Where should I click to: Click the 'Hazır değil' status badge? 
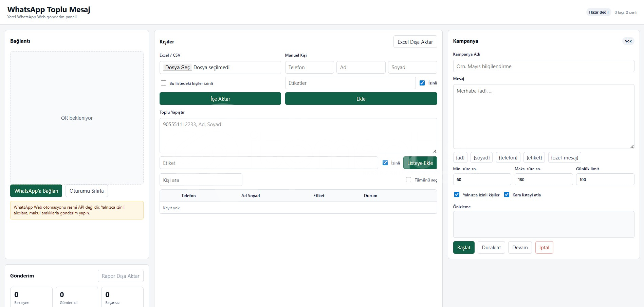pos(599,12)
